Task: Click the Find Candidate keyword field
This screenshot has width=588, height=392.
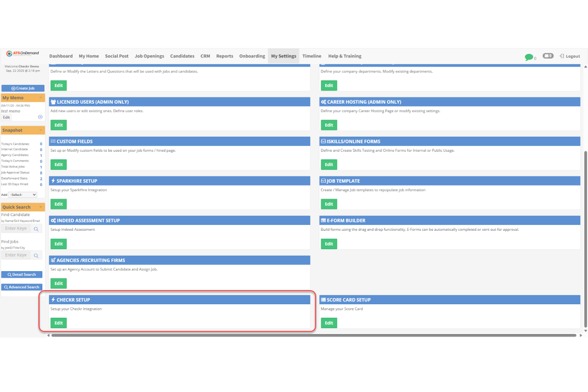Action: pyautogui.click(x=17, y=228)
